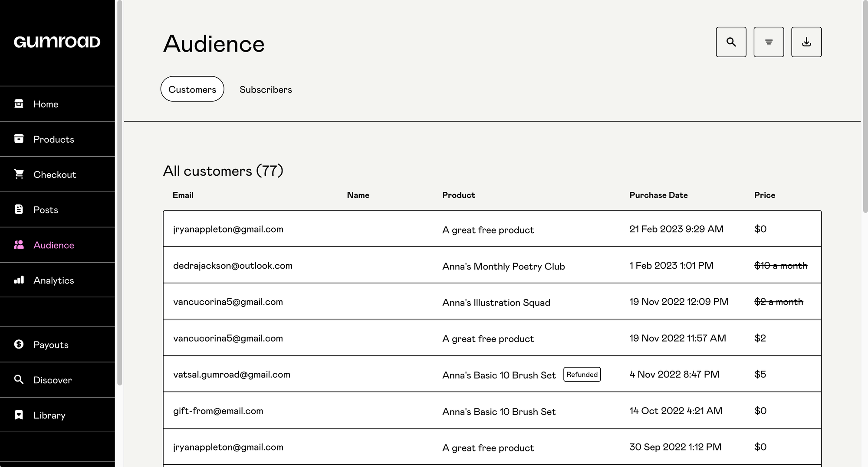
Task: Click the Products archive box icon
Action: point(19,139)
